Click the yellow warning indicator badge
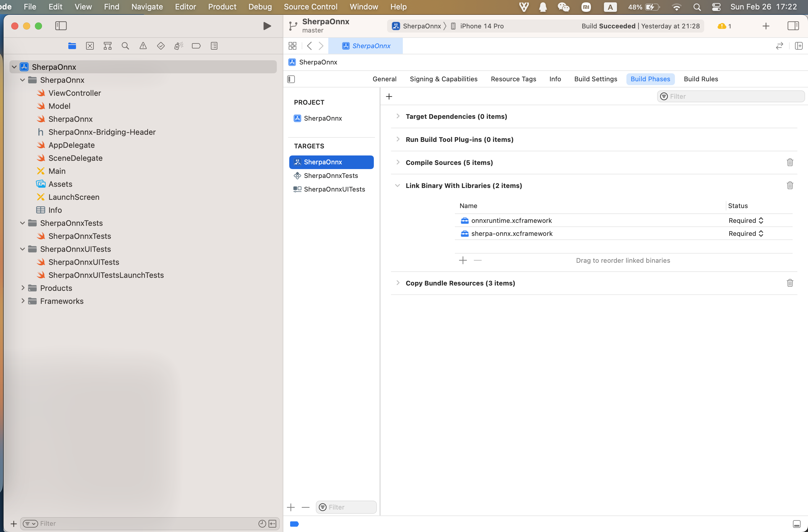Viewport: 808px width, 532px height. (x=724, y=26)
